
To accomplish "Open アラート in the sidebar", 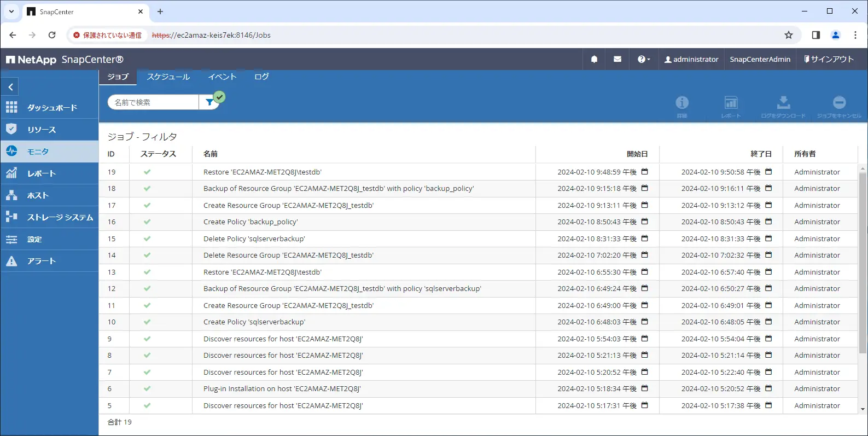I will (49, 261).
